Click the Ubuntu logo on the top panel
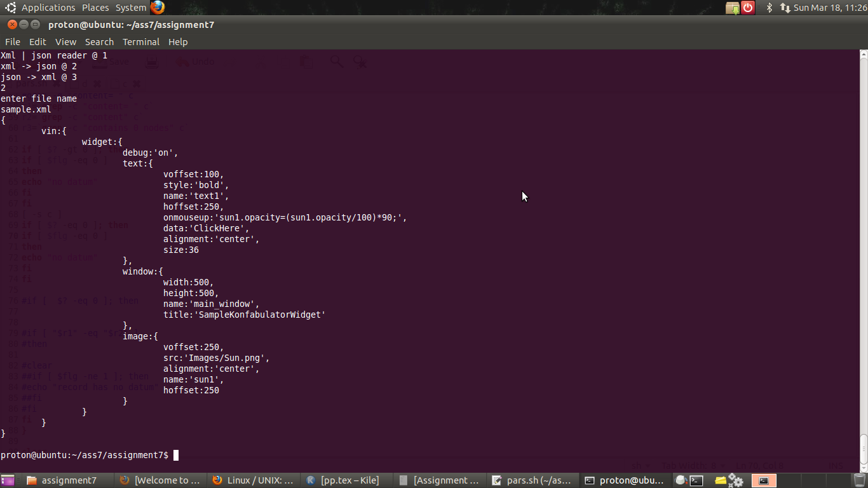Image resolution: width=868 pixels, height=488 pixels. (11, 8)
